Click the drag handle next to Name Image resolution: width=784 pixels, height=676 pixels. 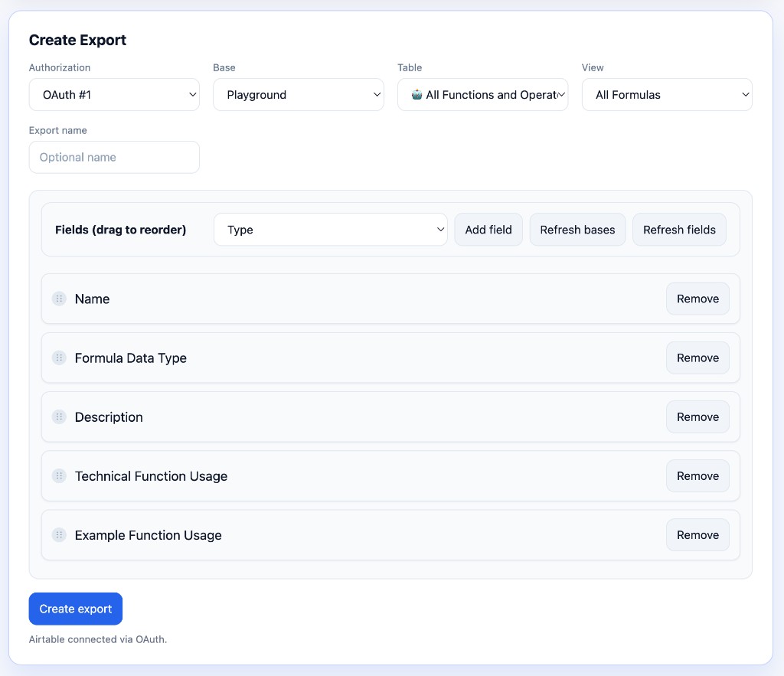(59, 299)
